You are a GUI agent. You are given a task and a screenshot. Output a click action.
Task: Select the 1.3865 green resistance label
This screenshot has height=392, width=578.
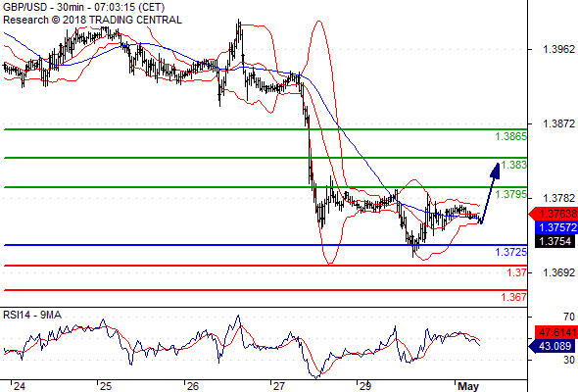click(x=511, y=136)
